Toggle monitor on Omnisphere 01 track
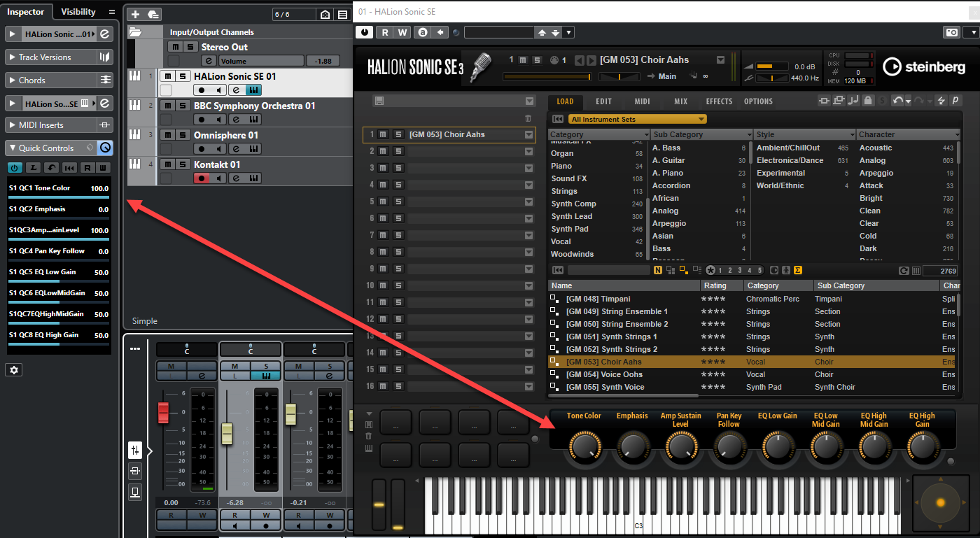This screenshot has width=980, height=538. [219, 149]
